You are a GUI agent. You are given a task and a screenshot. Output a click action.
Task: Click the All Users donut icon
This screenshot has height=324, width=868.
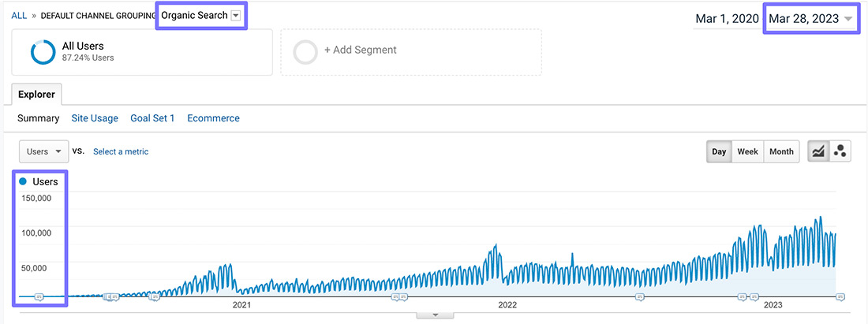(x=43, y=52)
